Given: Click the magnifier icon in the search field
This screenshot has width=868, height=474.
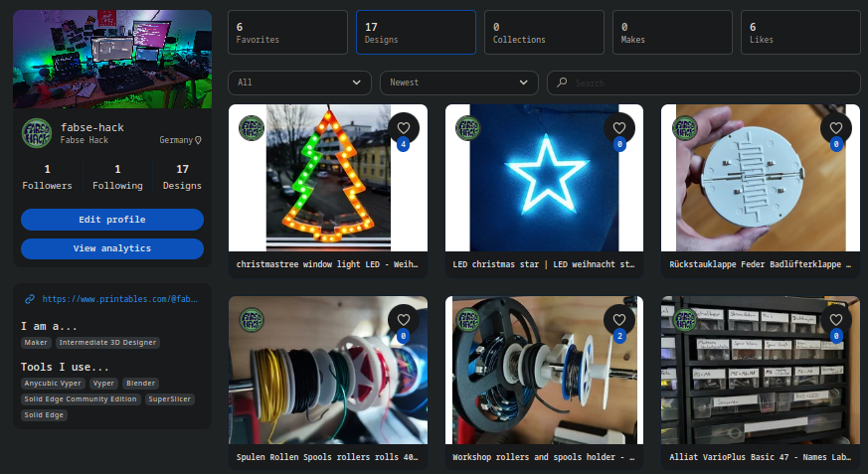Looking at the screenshot, I should (562, 82).
